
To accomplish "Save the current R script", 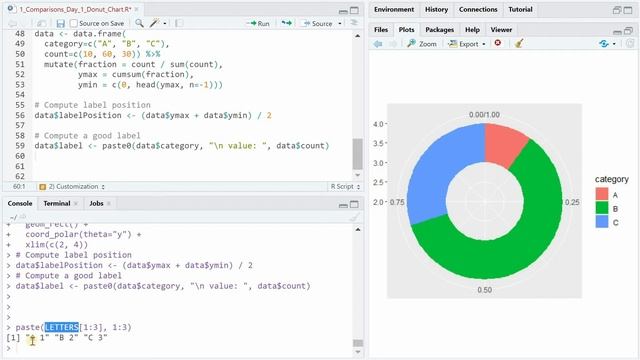I will (60, 23).
